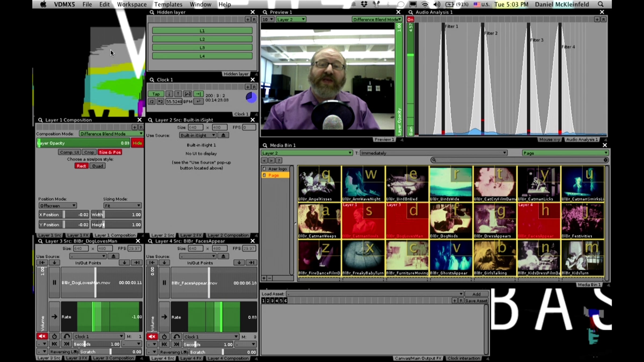
Task: Halve the BPM with the /2 button
Action: point(152,102)
